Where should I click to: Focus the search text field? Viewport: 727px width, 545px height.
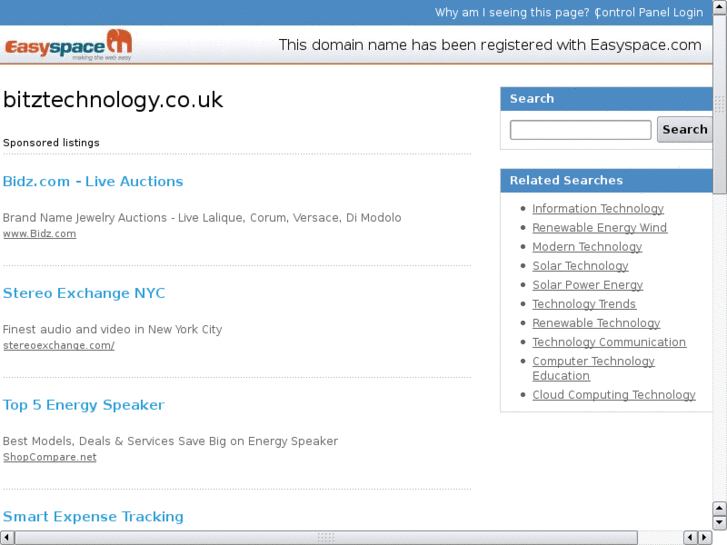pos(580,130)
